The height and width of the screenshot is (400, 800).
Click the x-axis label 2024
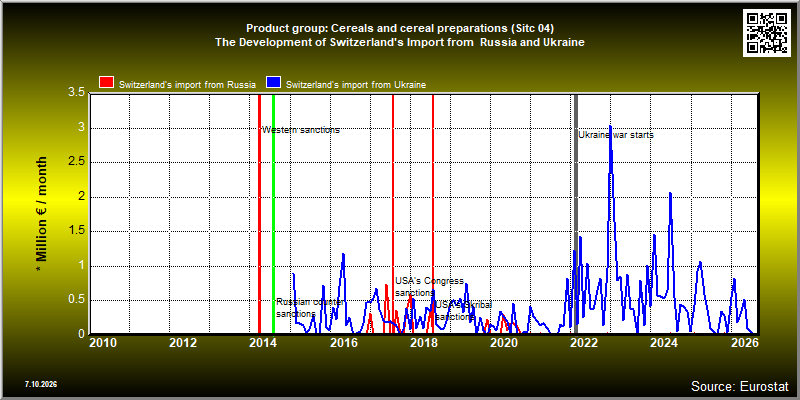click(664, 343)
